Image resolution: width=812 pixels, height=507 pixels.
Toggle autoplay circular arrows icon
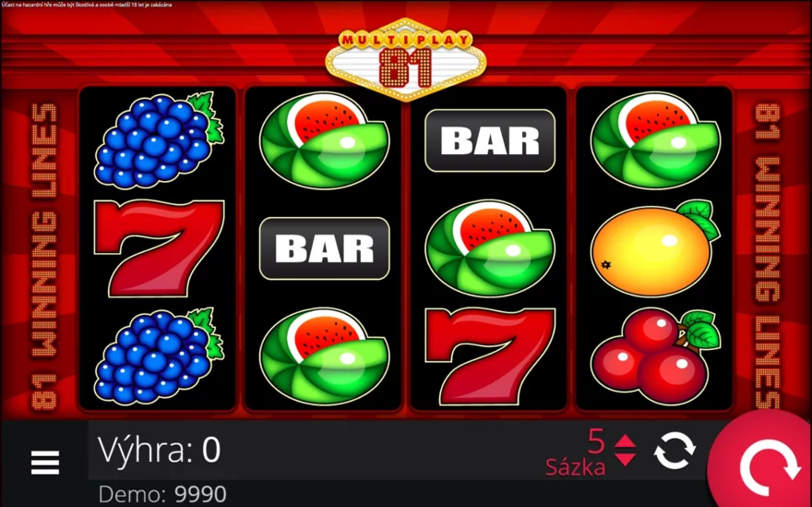coord(675,451)
